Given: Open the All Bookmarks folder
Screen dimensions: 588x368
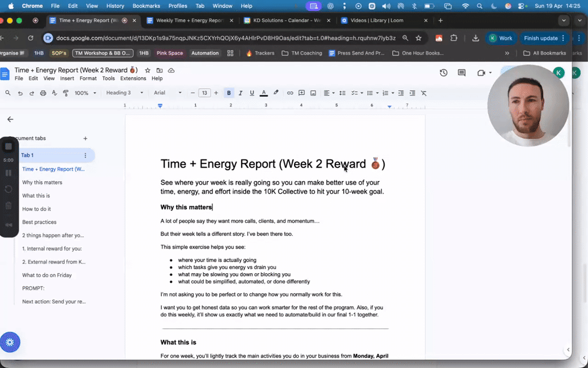Looking at the screenshot, I should (x=544, y=53).
